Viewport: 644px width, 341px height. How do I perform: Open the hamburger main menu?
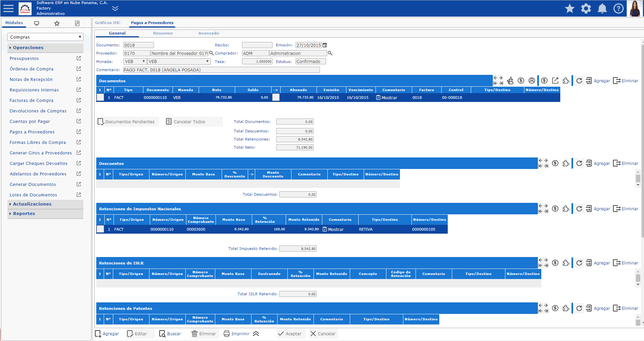[8, 8]
